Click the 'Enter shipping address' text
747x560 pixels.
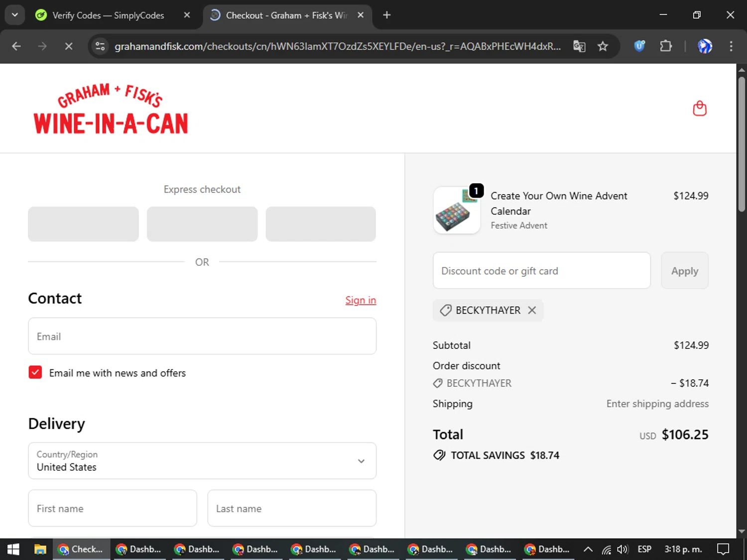[657, 404]
